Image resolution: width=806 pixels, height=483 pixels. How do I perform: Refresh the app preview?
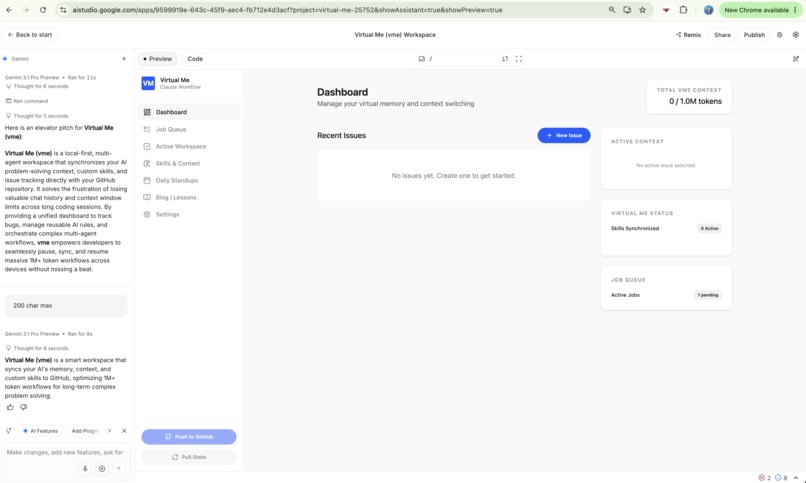[505, 59]
